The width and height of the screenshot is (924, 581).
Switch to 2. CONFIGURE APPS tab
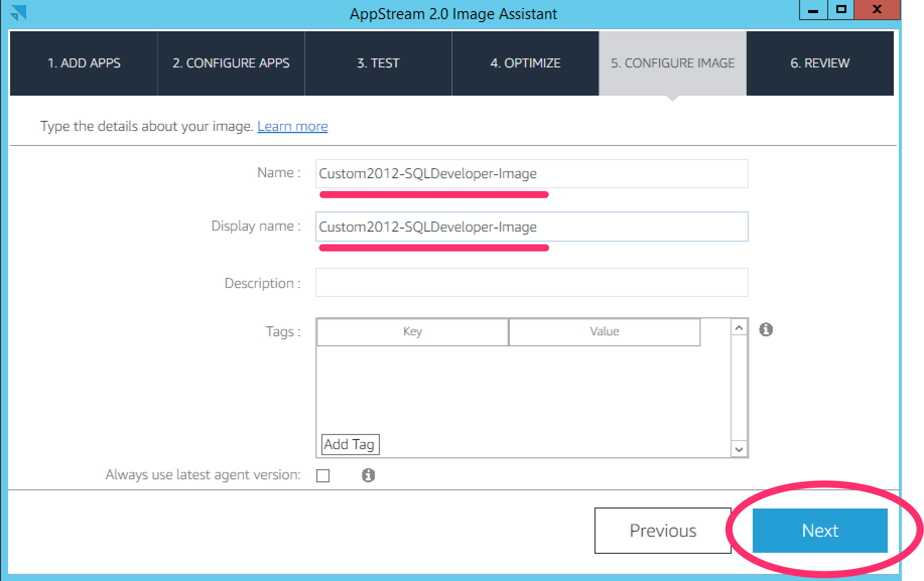coord(231,63)
